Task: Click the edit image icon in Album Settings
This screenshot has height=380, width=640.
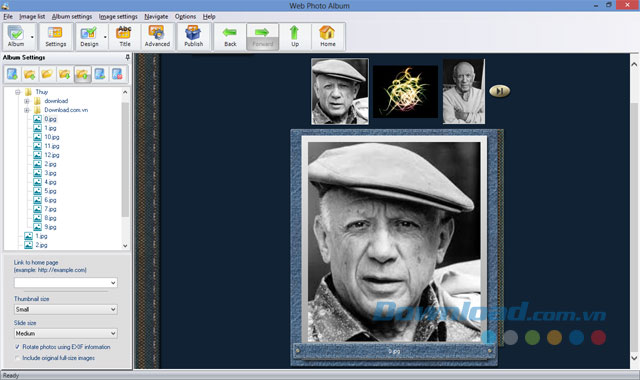Action: coord(100,74)
